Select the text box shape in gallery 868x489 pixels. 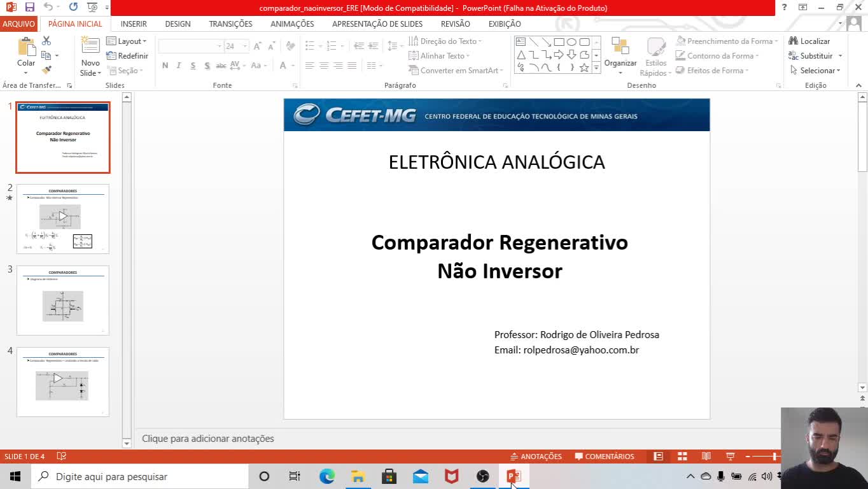pyautogui.click(x=521, y=42)
